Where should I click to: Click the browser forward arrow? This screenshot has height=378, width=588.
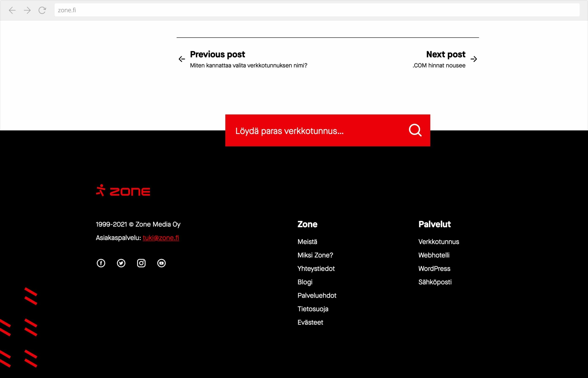[x=27, y=10]
